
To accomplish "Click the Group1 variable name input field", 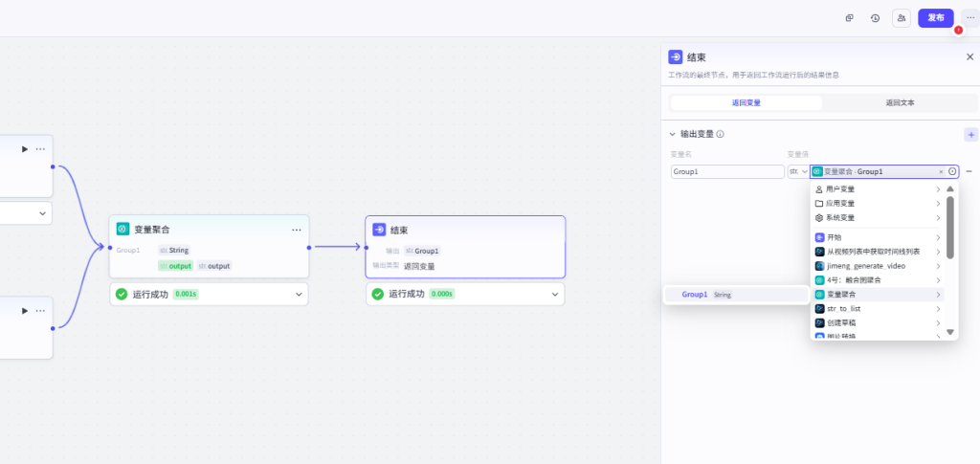I will coord(726,172).
